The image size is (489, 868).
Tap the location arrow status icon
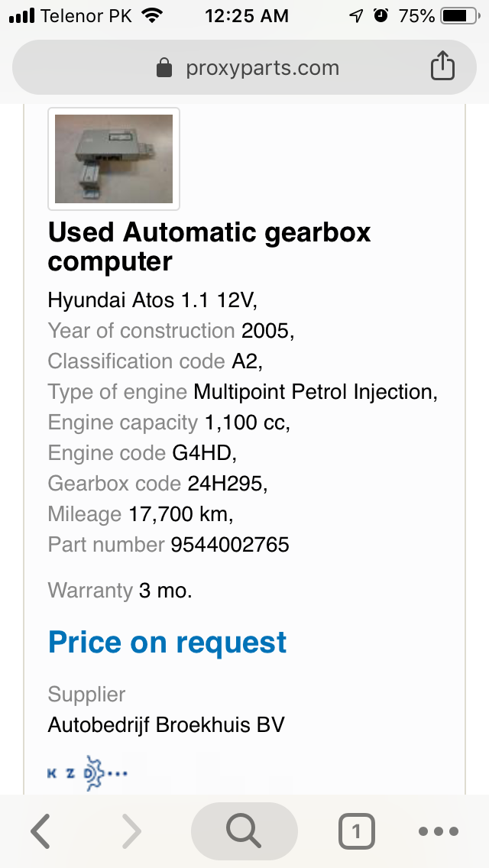pos(355,16)
